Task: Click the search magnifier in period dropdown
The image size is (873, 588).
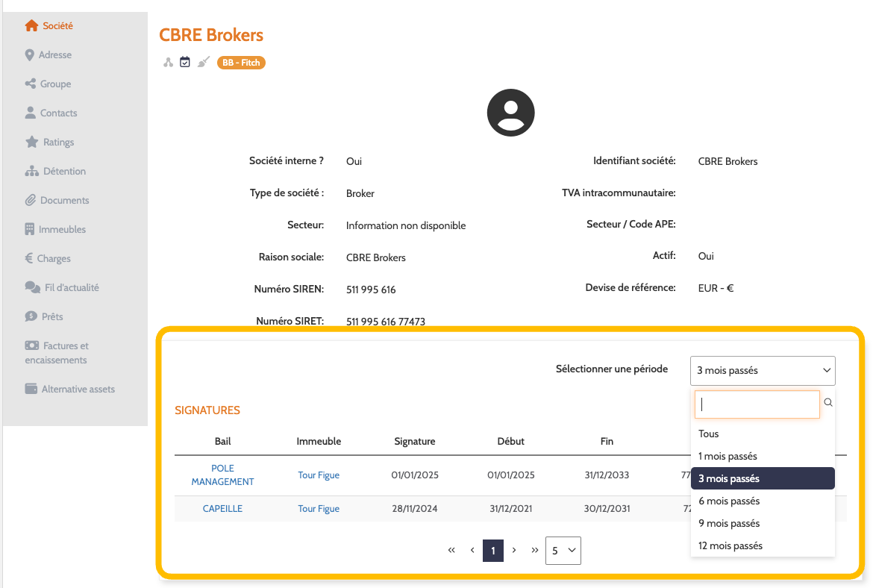Action: point(828,403)
